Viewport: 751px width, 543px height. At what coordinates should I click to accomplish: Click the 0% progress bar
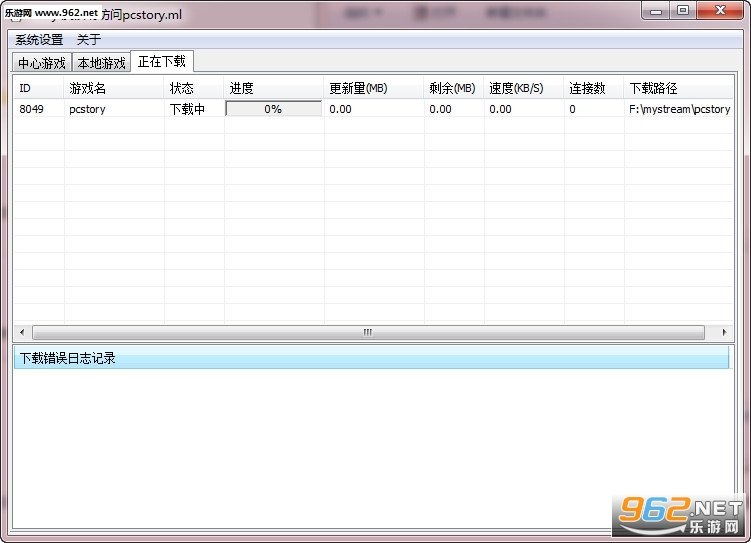point(273,109)
